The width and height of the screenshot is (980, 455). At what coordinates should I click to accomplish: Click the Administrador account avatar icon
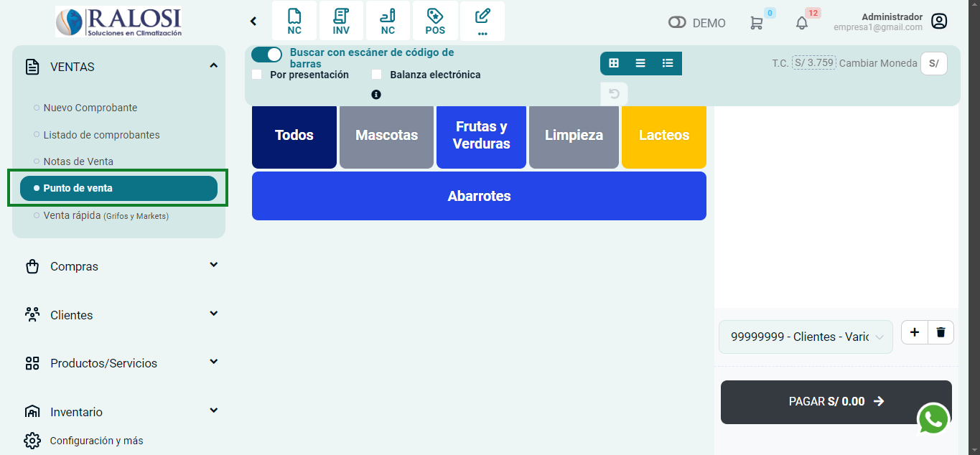[x=939, y=21]
